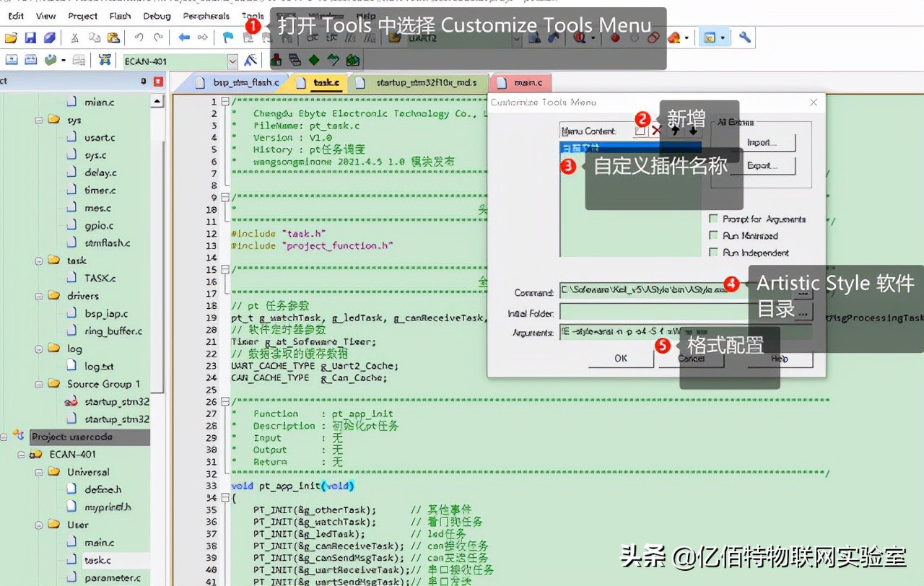The height and width of the screenshot is (586, 924).
Task: Select usart.c in the project tree
Action: click(100, 137)
